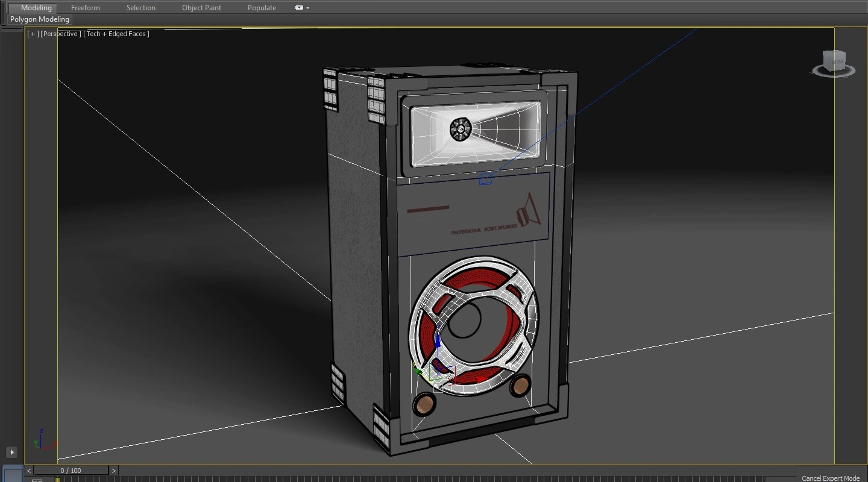Click the 0 / 100 time slider
This screenshot has height=482, width=868.
pyautogui.click(x=71, y=471)
